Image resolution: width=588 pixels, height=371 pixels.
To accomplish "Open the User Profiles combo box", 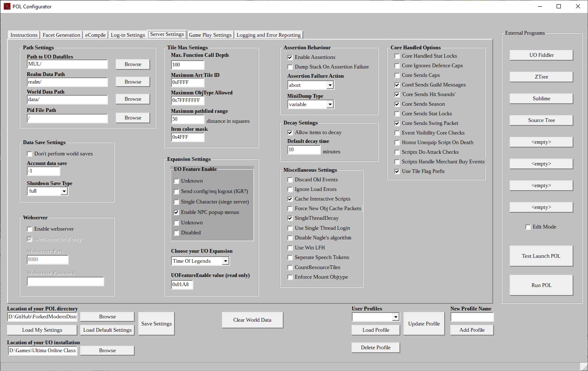I will click(395, 317).
